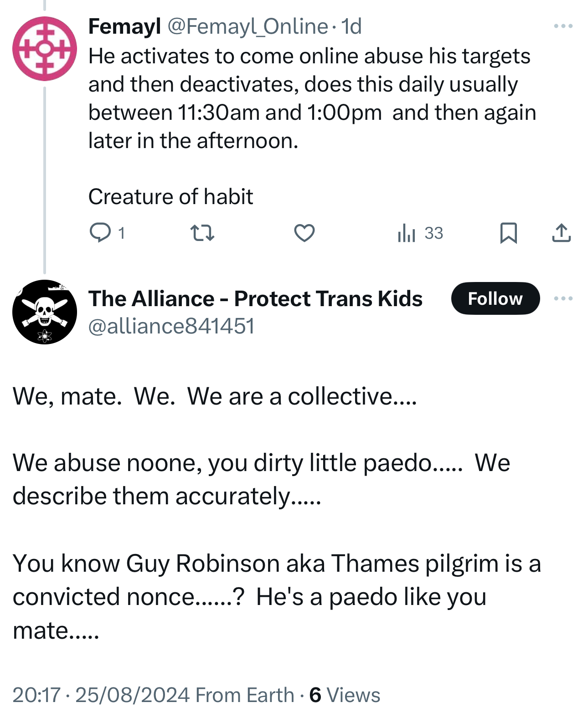Open more options on Femayl's tweet

pyautogui.click(x=563, y=26)
